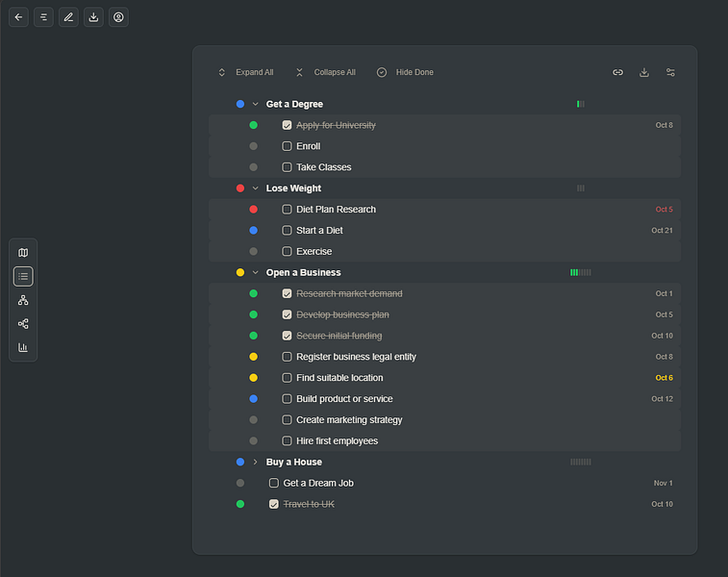
Task: Collapse the Get a Degree group
Action: pyautogui.click(x=256, y=104)
